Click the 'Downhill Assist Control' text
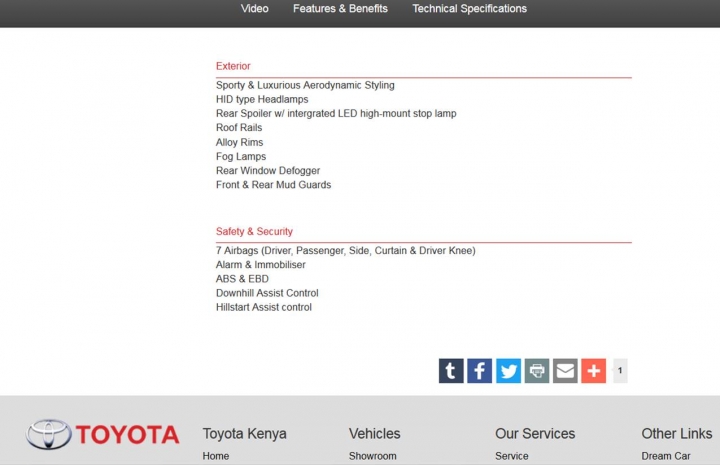The image size is (720, 465). pos(267,293)
